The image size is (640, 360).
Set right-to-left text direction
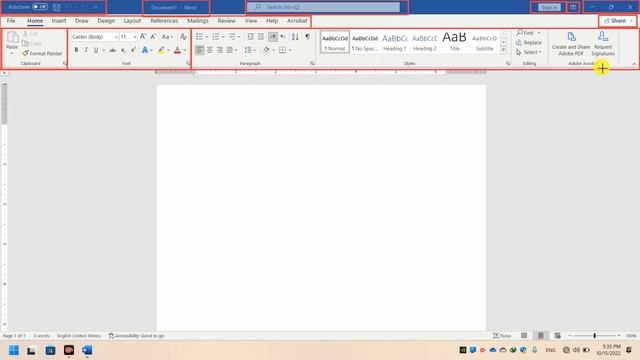pos(283,37)
